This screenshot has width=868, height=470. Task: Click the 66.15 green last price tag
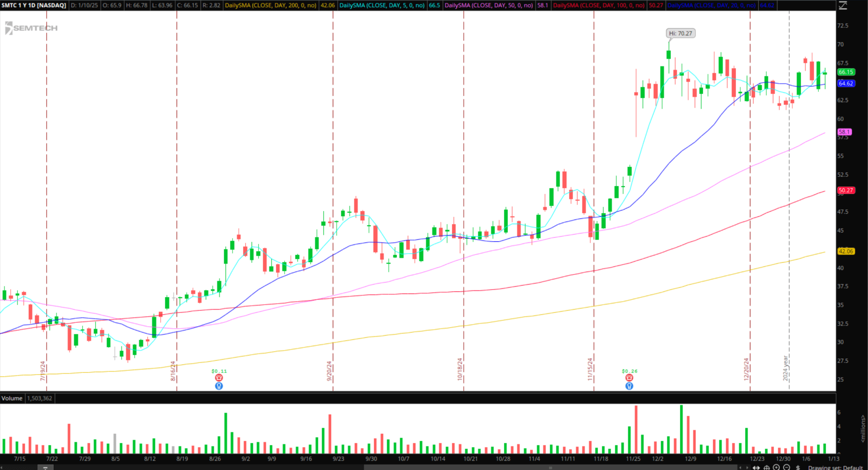click(x=846, y=72)
